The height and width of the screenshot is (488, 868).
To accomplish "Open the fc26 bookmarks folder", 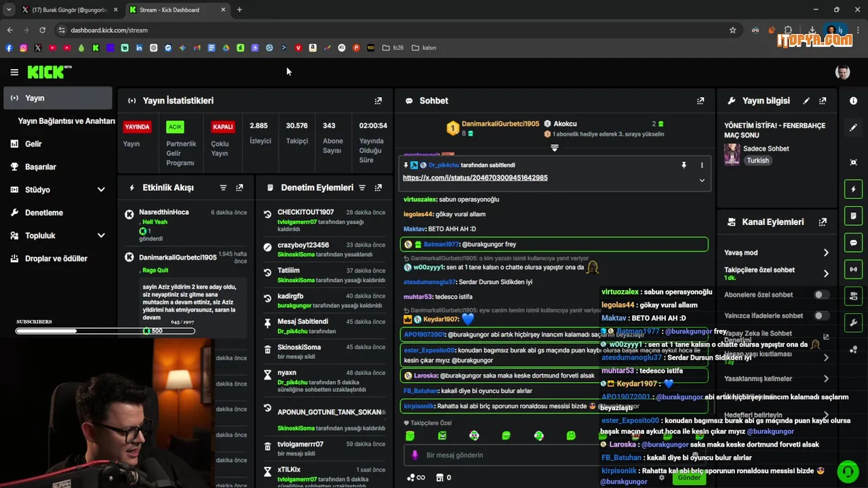I will [393, 48].
